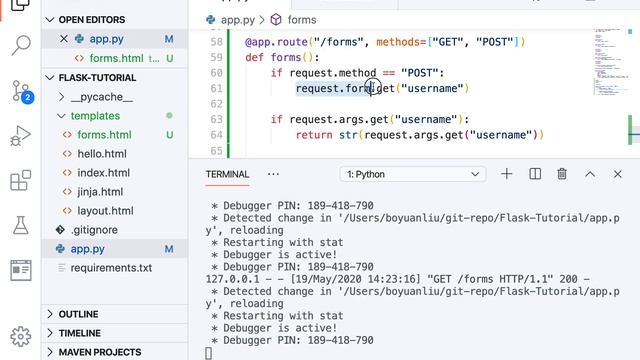Image resolution: width=640 pixels, height=360 pixels.
Task: Click the text file icon of requirements.txt
Action: 62,268
